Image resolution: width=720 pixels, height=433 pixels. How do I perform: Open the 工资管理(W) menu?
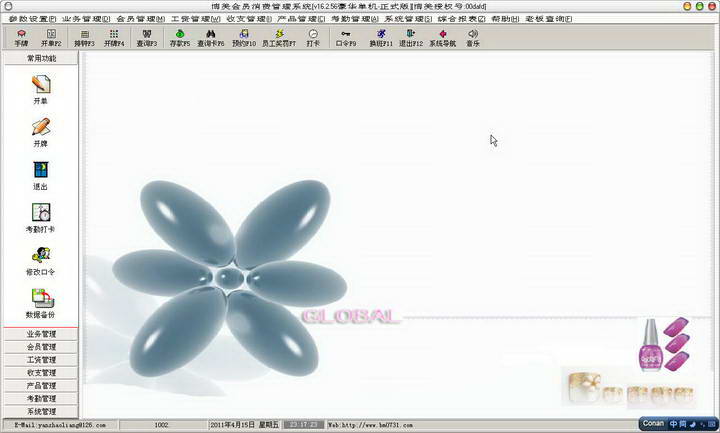coord(196,19)
